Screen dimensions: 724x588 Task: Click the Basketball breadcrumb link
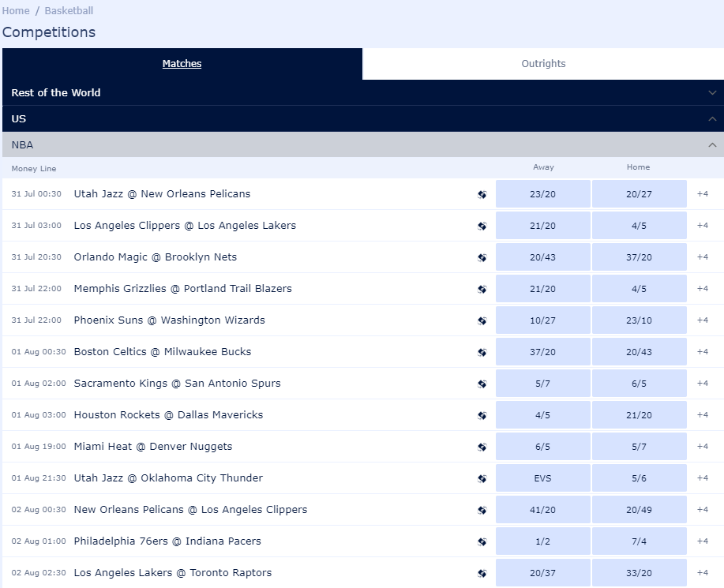(69, 11)
